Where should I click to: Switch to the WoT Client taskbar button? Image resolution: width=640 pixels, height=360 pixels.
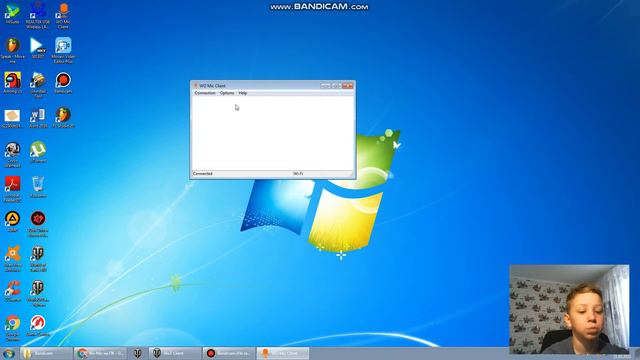coord(175,353)
